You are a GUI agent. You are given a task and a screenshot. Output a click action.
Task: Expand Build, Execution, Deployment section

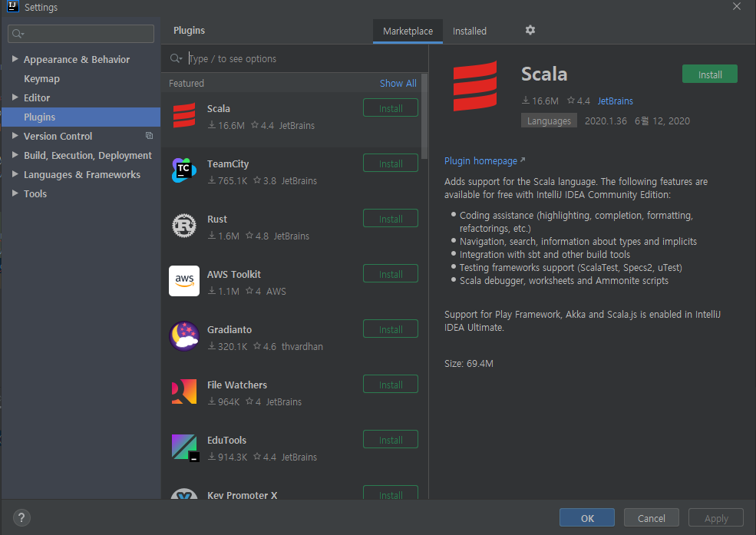tap(15, 155)
